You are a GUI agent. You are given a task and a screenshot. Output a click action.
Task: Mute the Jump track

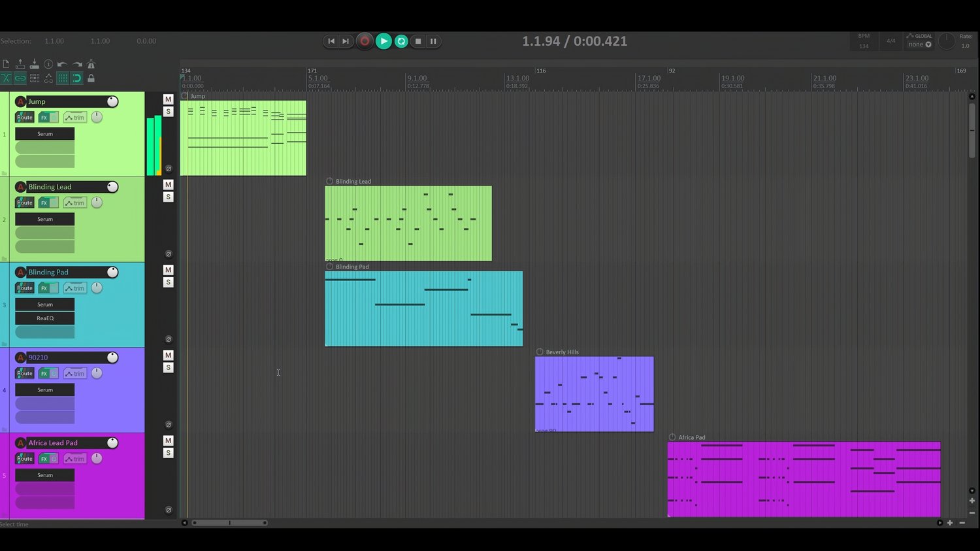coord(168,99)
